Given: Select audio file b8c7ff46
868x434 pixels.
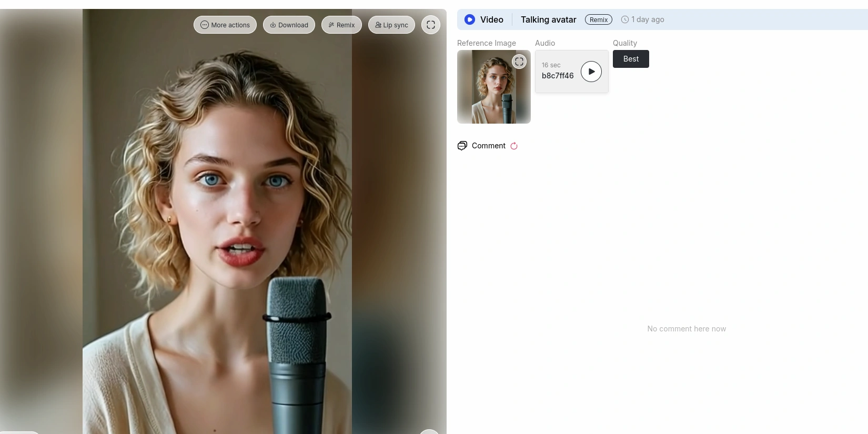Looking at the screenshot, I should tap(558, 76).
